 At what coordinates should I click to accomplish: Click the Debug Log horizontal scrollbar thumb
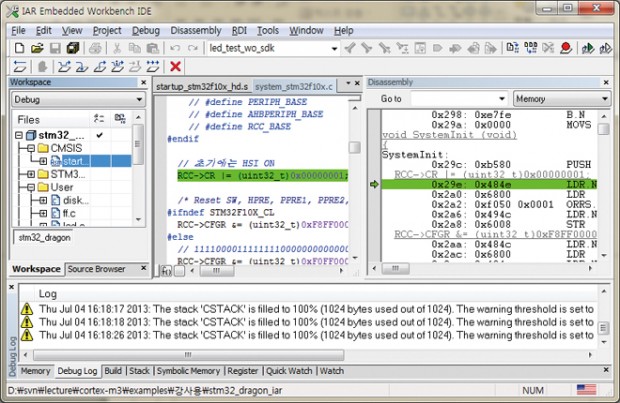pyautogui.click(x=189, y=355)
